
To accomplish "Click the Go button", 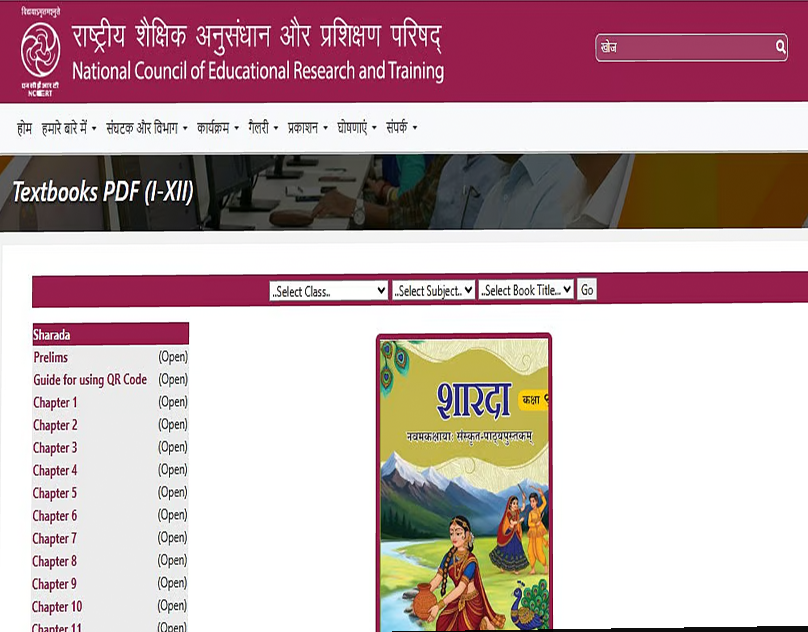I will pos(585,290).
